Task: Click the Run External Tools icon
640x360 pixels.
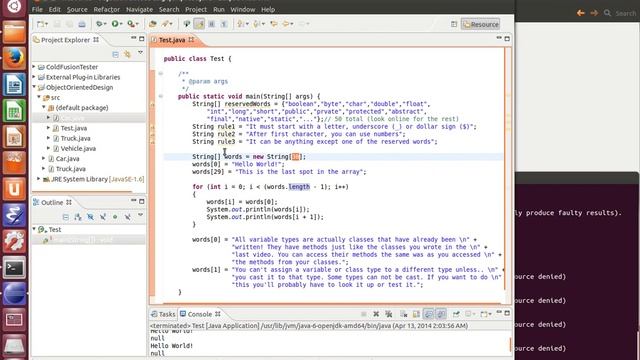Action: (x=132, y=24)
